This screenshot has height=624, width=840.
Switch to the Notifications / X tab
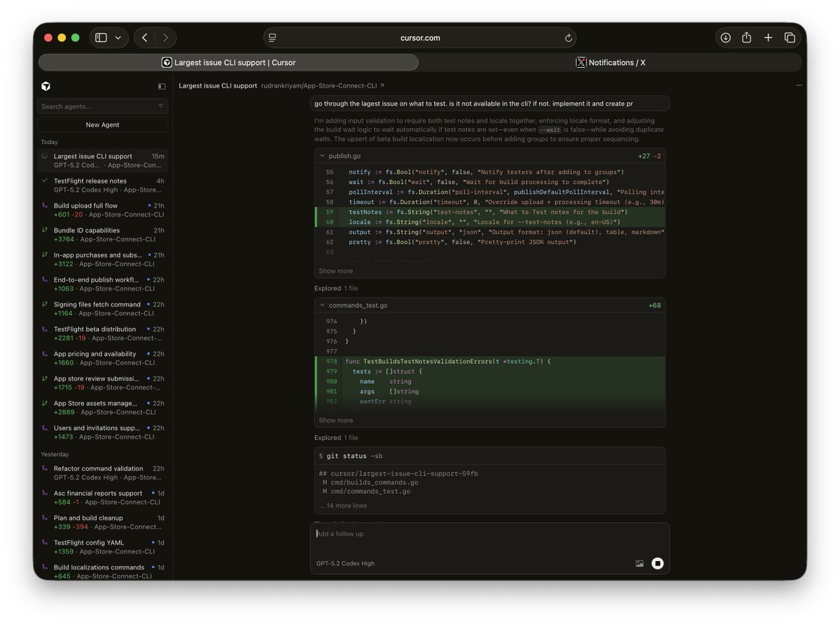(610, 62)
